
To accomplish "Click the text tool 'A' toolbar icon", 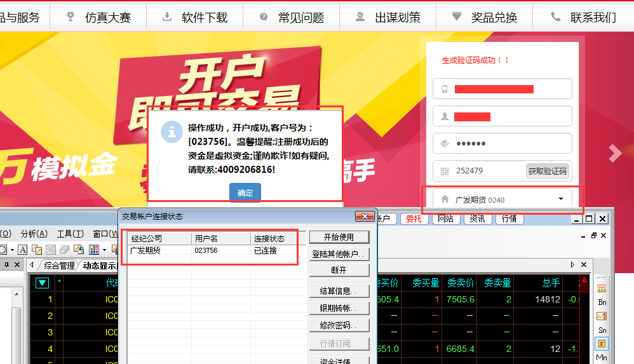I will point(22,250).
